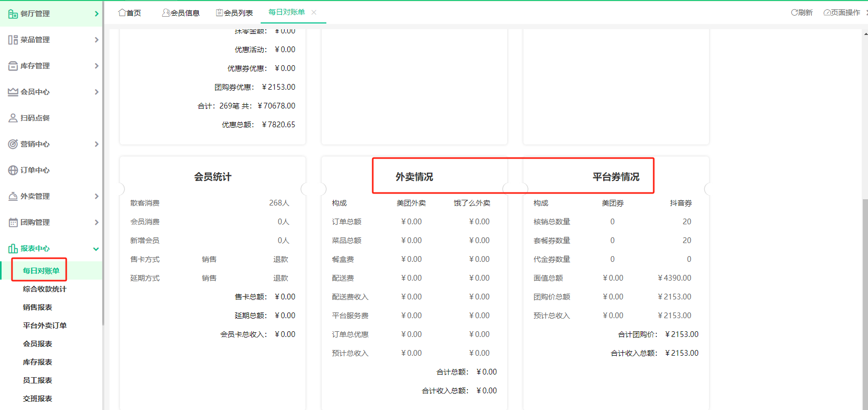This screenshot has height=410, width=868.
Task: Click the 订单中心 globe icon
Action: tap(13, 170)
